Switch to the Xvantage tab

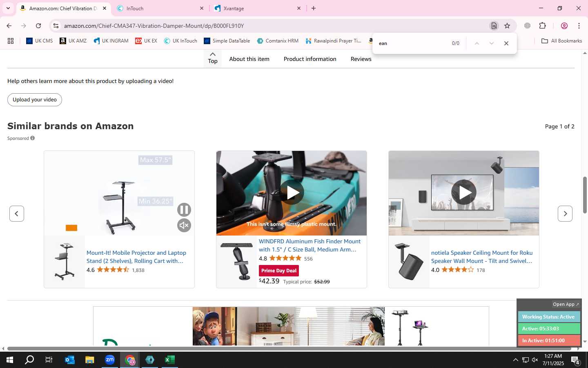(257, 8)
